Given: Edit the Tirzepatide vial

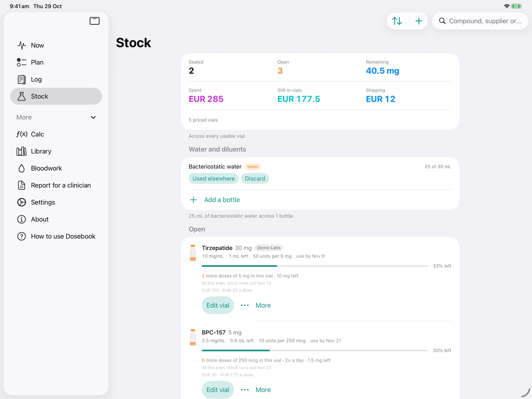Looking at the screenshot, I should tap(218, 305).
